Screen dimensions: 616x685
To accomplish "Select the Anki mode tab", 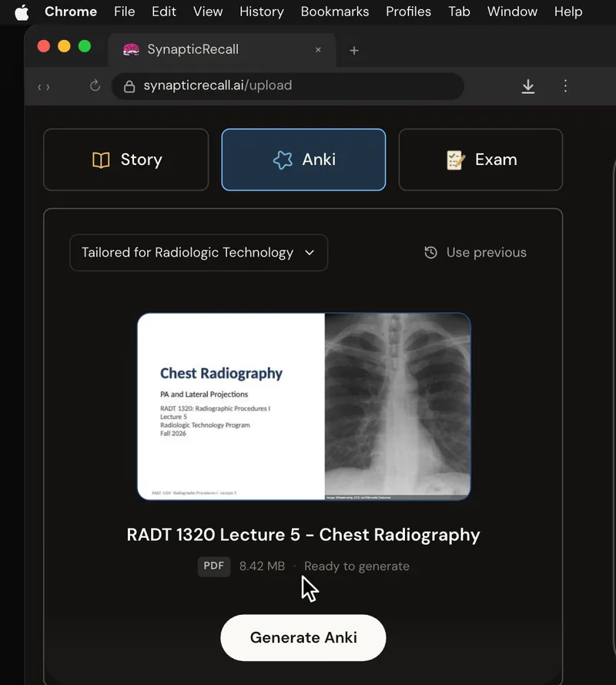I will (x=303, y=159).
